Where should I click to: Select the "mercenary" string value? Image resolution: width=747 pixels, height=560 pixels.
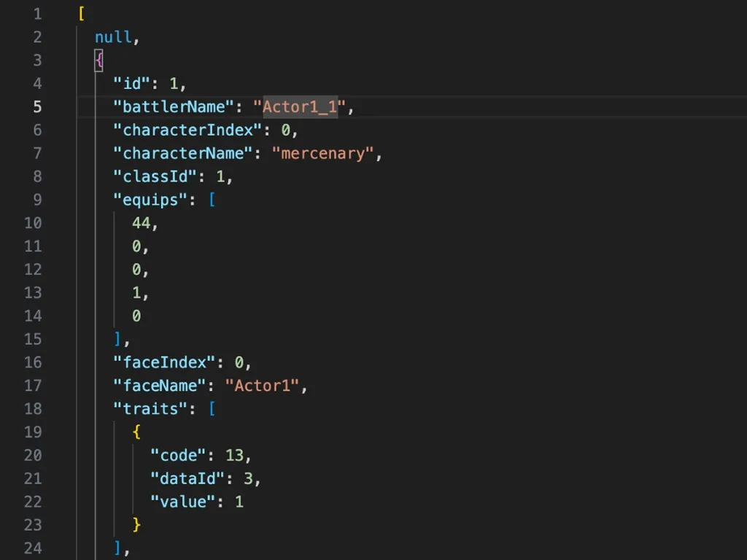[x=323, y=153]
